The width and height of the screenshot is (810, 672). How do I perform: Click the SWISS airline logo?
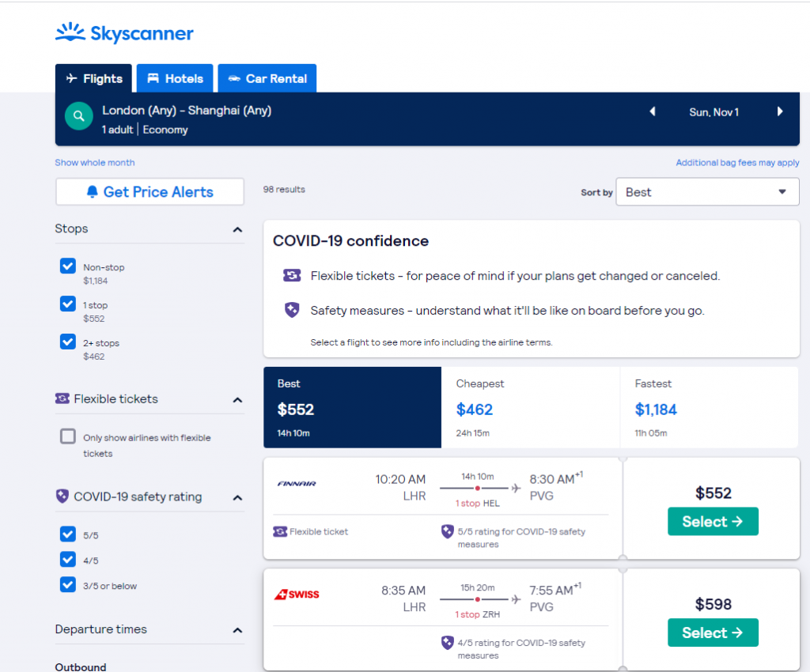tap(297, 595)
